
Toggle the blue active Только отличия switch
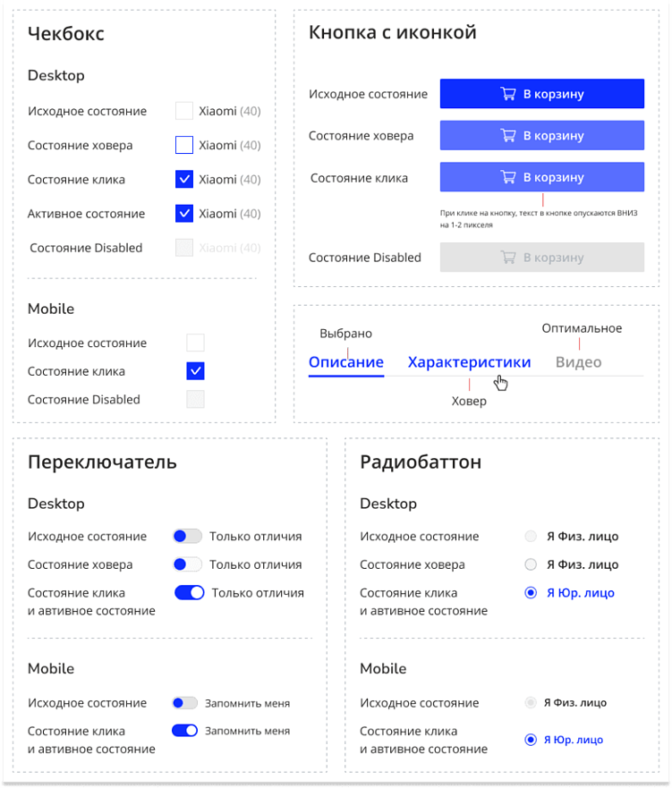189,592
